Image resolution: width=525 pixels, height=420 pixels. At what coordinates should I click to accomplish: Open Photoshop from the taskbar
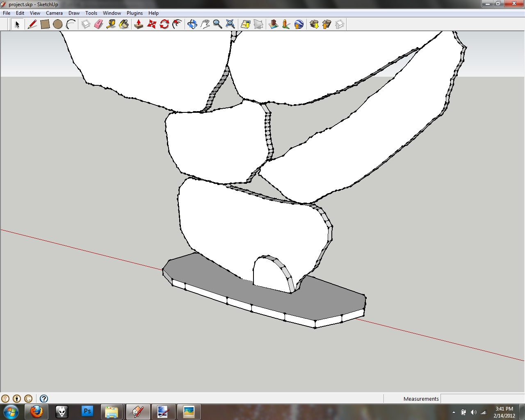(87, 412)
